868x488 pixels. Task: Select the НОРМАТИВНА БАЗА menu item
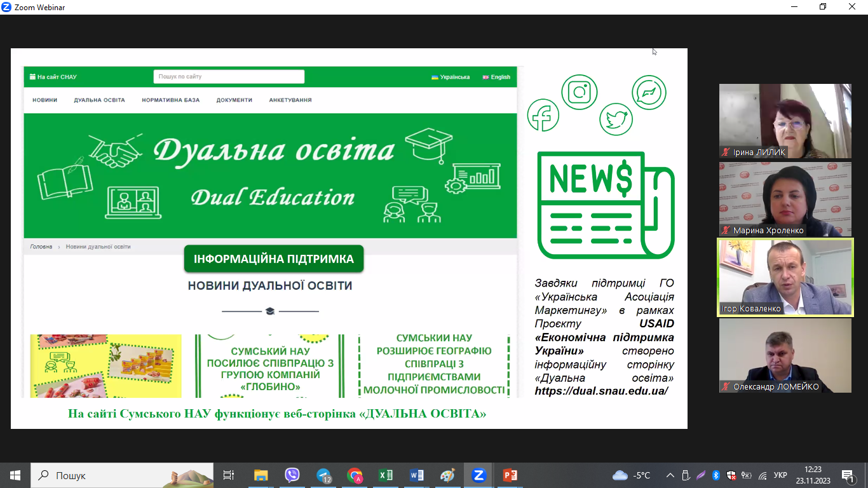click(x=170, y=100)
